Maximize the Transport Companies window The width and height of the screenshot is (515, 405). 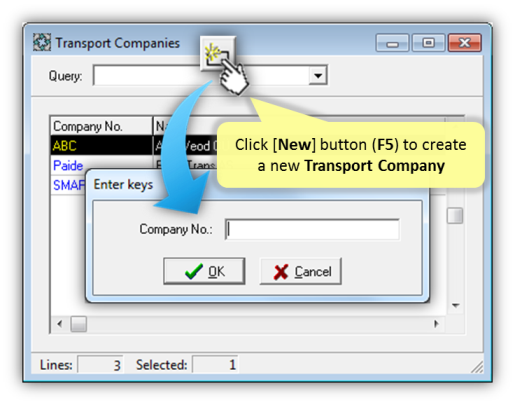tap(428, 43)
